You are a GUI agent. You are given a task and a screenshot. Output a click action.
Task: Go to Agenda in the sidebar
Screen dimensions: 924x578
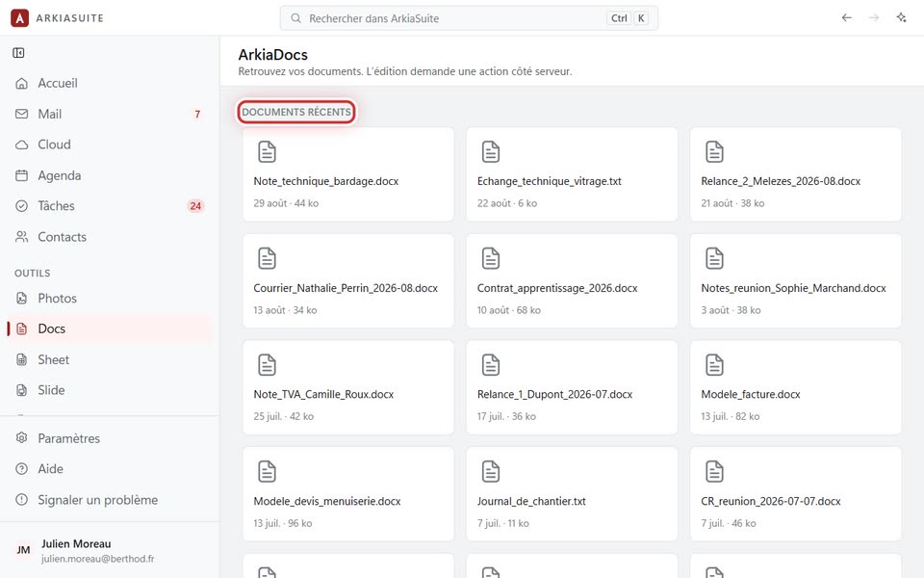coord(110,175)
